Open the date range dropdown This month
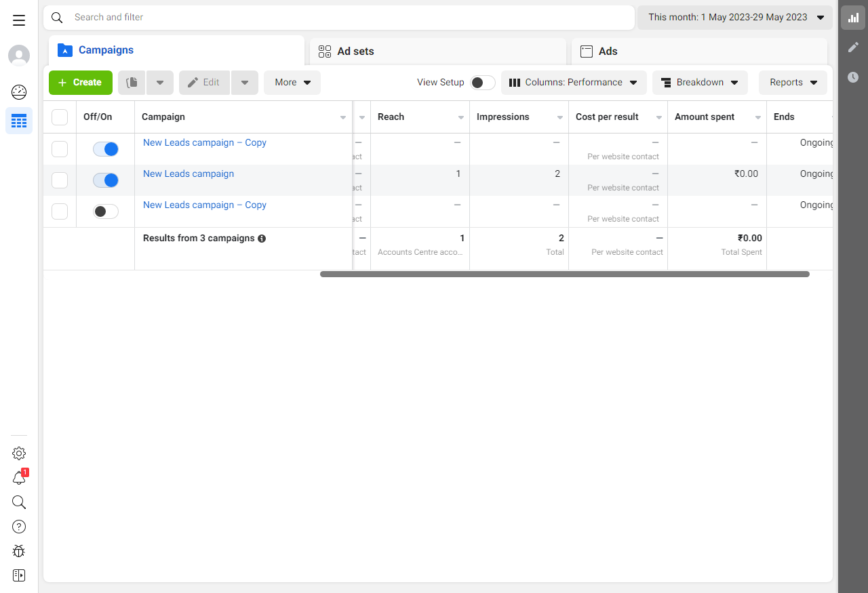The height and width of the screenshot is (593, 868). pyautogui.click(x=735, y=18)
